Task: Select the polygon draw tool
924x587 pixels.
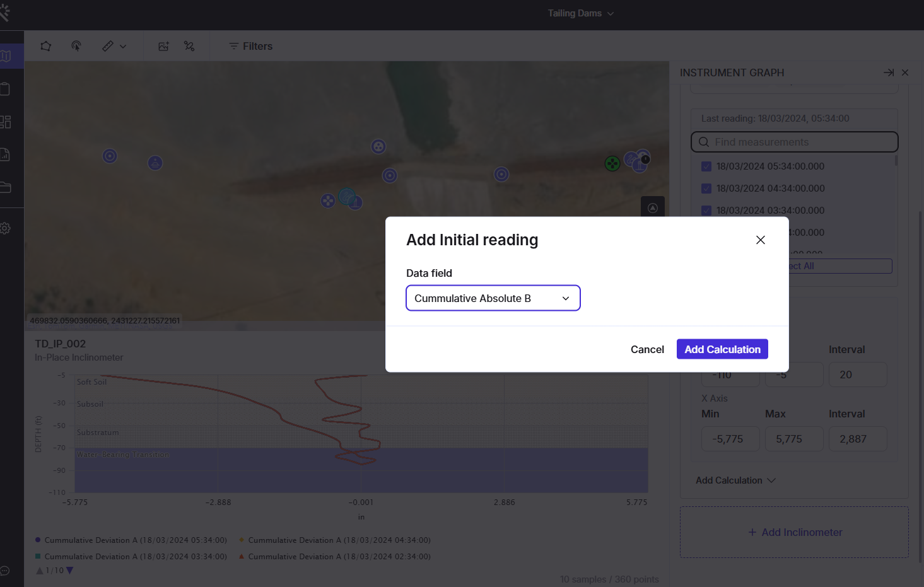Action: [46, 46]
